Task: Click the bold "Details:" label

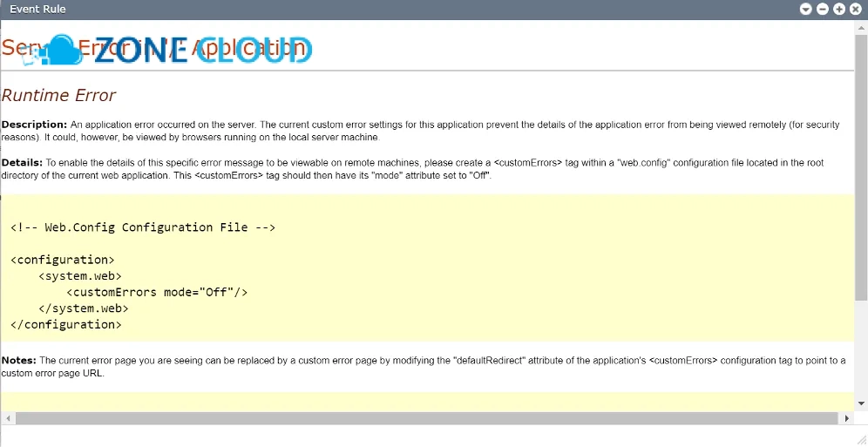Action: pos(22,163)
